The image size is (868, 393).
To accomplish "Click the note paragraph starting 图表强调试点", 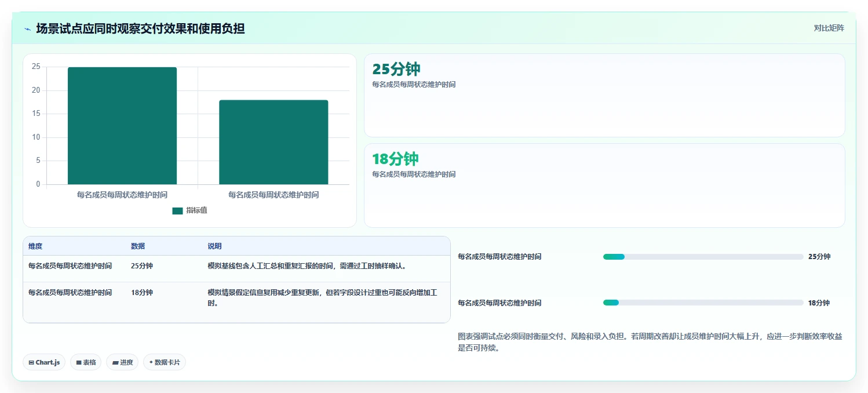I will [650, 343].
